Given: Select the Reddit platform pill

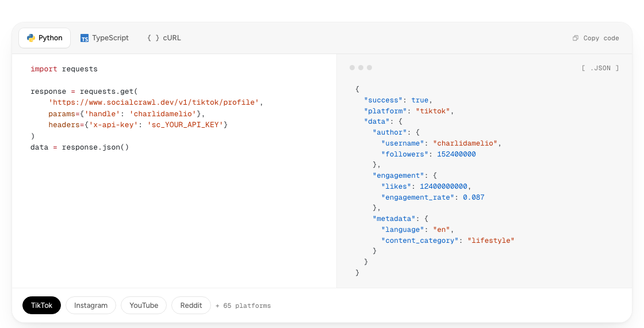Looking at the screenshot, I should click(x=191, y=306).
